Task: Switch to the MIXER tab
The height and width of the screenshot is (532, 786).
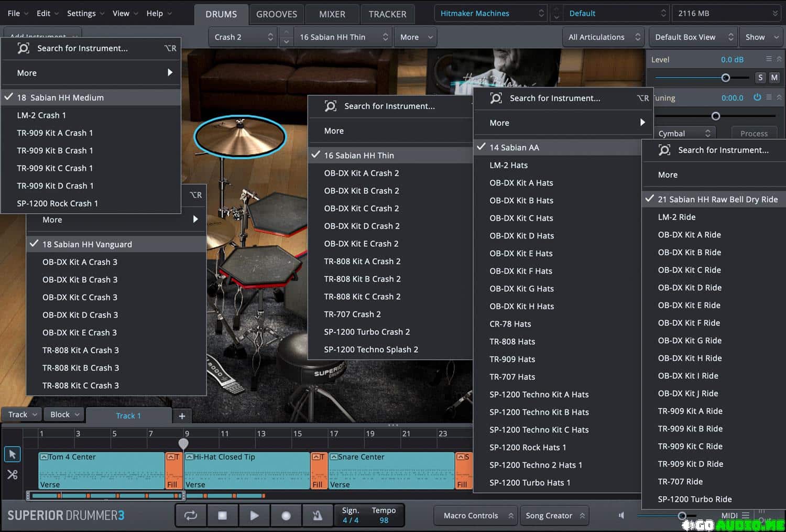Action: pyautogui.click(x=332, y=14)
